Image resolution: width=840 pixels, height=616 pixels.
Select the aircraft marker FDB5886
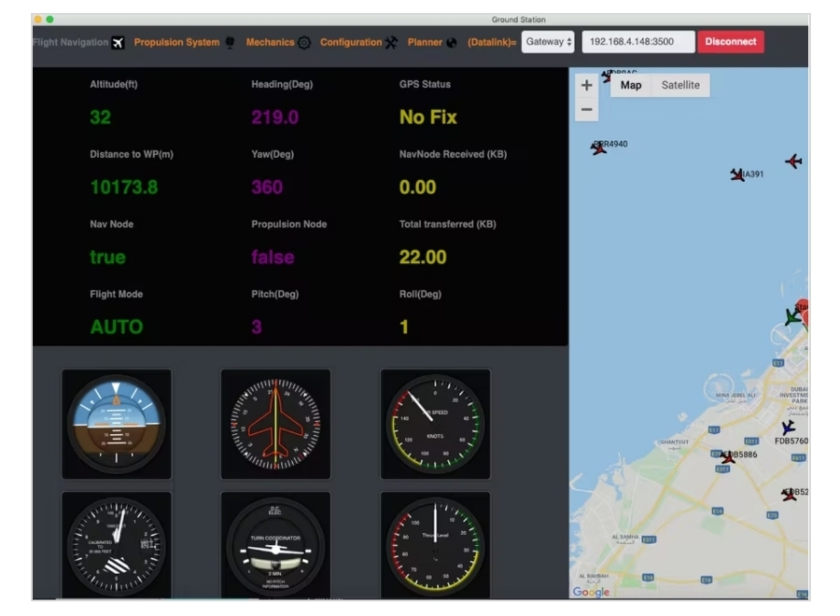727,458
